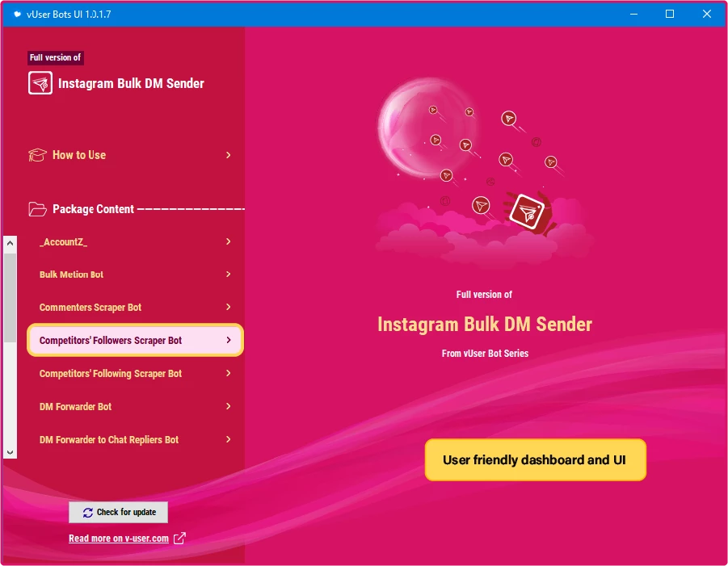Image resolution: width=728 pixels, height=566 pixels.
Task: Click the large paper-plane logo in the illustration
Action: click(x=527, y=213)
